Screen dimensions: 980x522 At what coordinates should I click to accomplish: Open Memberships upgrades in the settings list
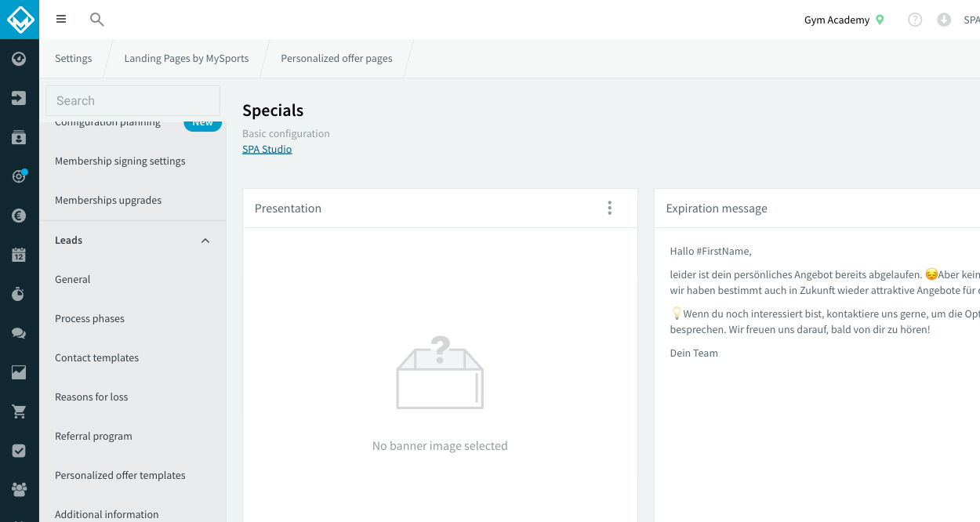(108, 200)
